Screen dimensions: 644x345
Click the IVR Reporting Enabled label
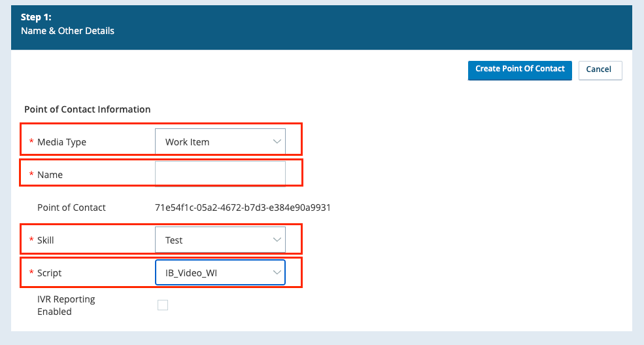click(x=66, y=305)
